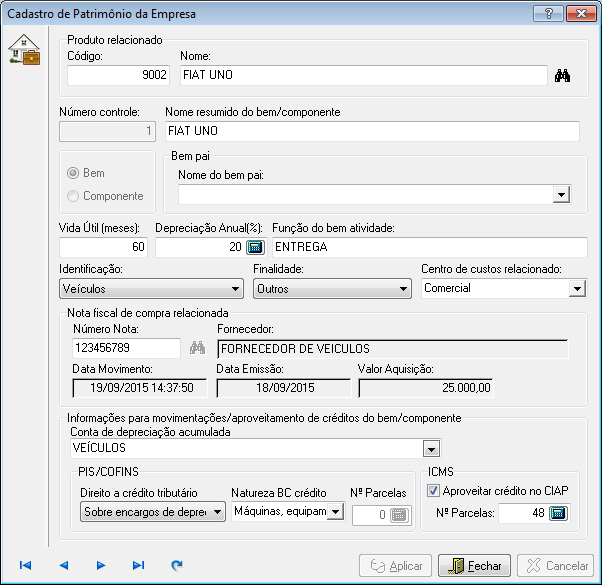Go to first record
This screenshot has width=602, height=585.
(25, 565)
